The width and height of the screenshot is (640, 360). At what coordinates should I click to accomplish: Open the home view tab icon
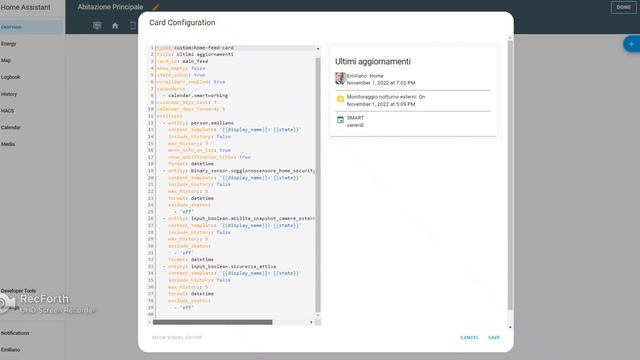pos(115,26)
